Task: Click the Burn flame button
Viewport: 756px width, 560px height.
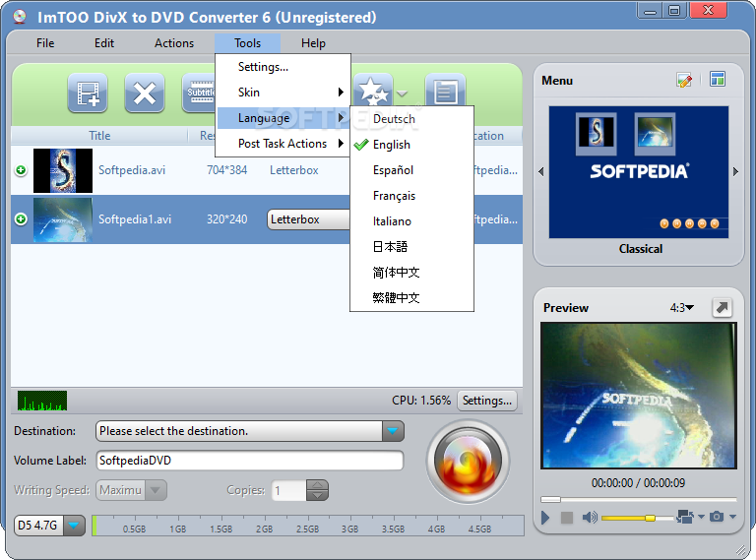Action: (x=468, y=462)
